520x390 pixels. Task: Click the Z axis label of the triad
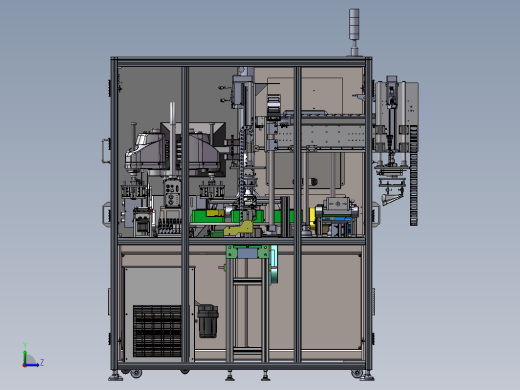coord(42,362)
